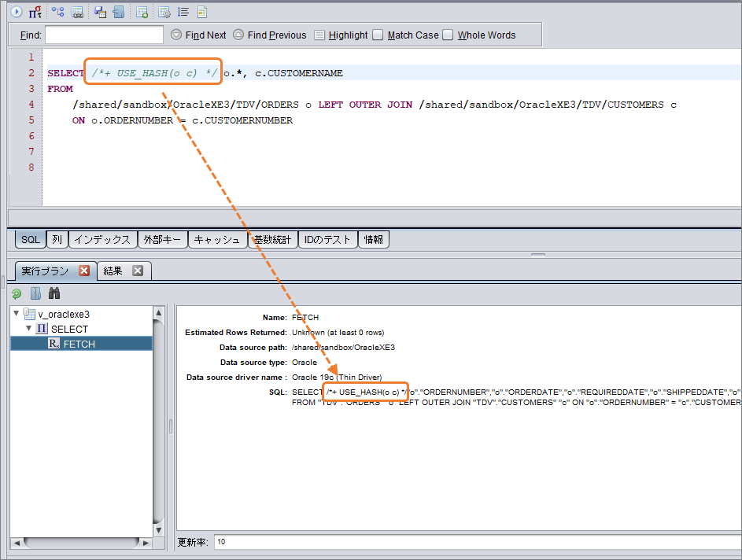The width and height of the screenshot is (742, 560).
Task: Open the 情報 tab
Action: click(374, 240)
